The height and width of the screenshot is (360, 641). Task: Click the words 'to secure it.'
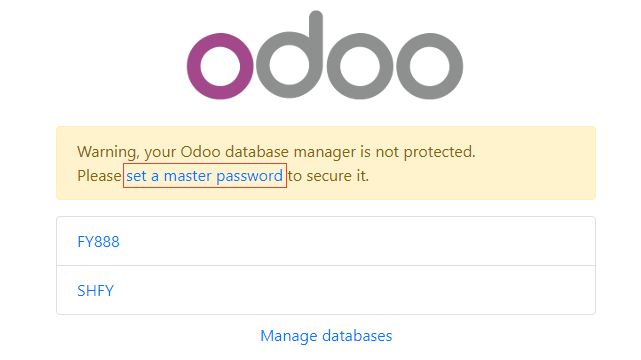(328, 176)
